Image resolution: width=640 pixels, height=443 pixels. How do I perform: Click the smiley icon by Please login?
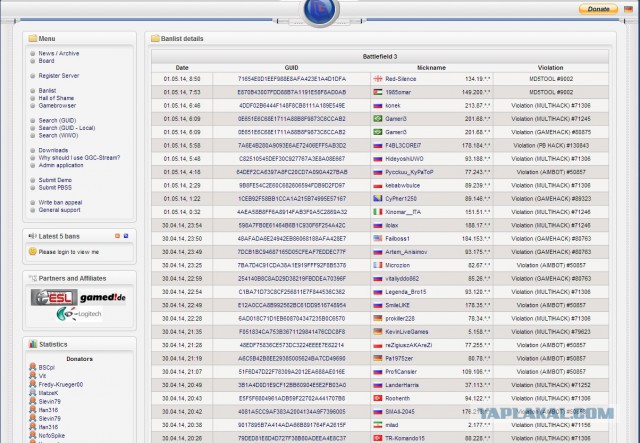coord(33,252)
